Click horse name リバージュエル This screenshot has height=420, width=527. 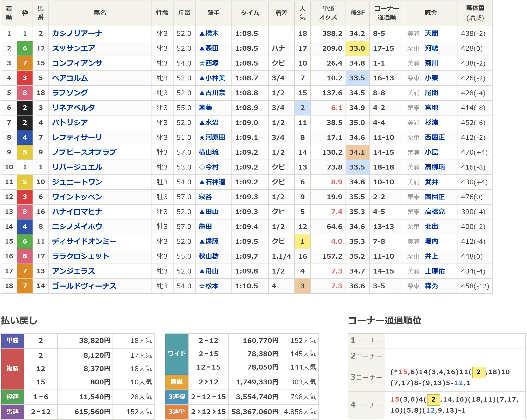(x=77, y=167)
